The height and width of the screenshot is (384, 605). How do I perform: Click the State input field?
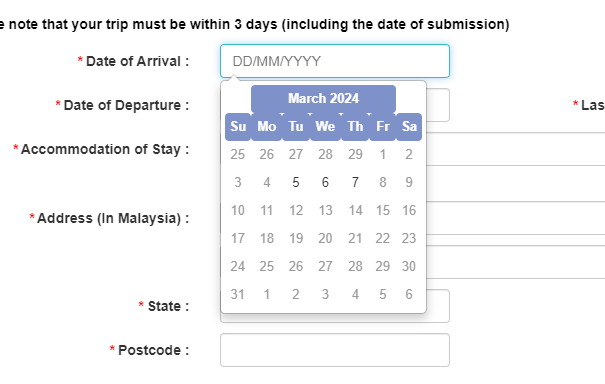point(438,306)
